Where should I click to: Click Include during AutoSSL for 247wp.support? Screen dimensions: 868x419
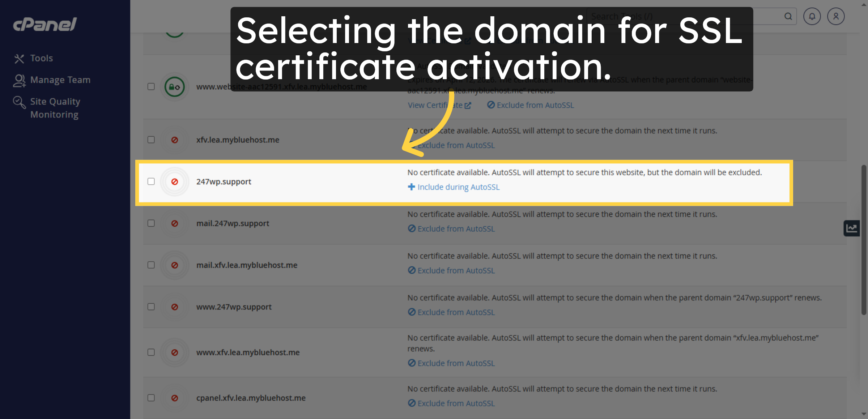click(458, 187)
